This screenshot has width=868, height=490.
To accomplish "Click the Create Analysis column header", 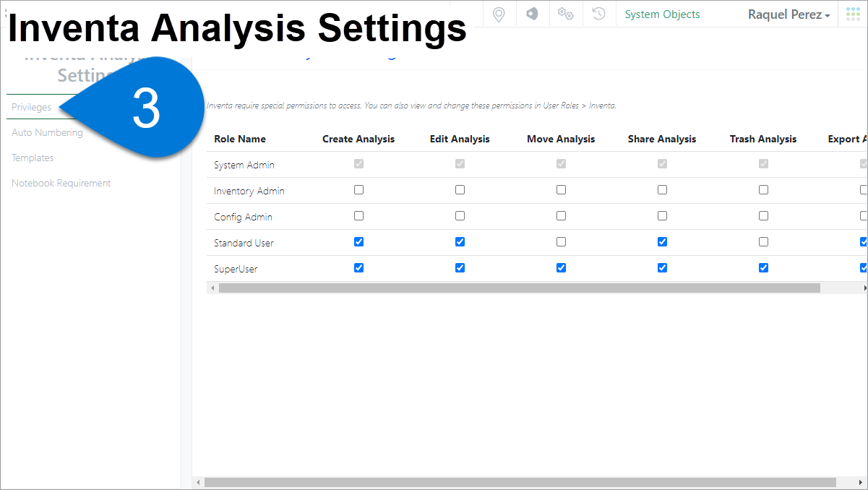I will coord(358,139).
